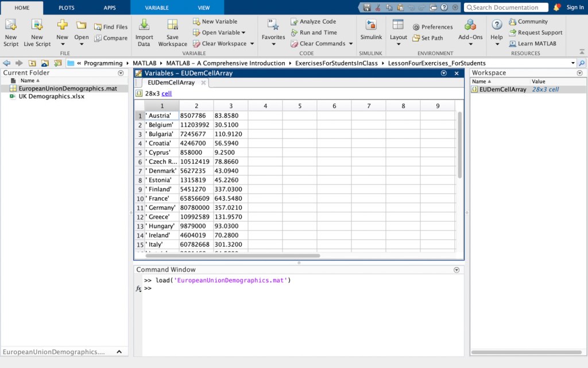Screen dimensions: 588x368
Task: Switch to the VARIABLE tab
Action: tap(157, 7)
